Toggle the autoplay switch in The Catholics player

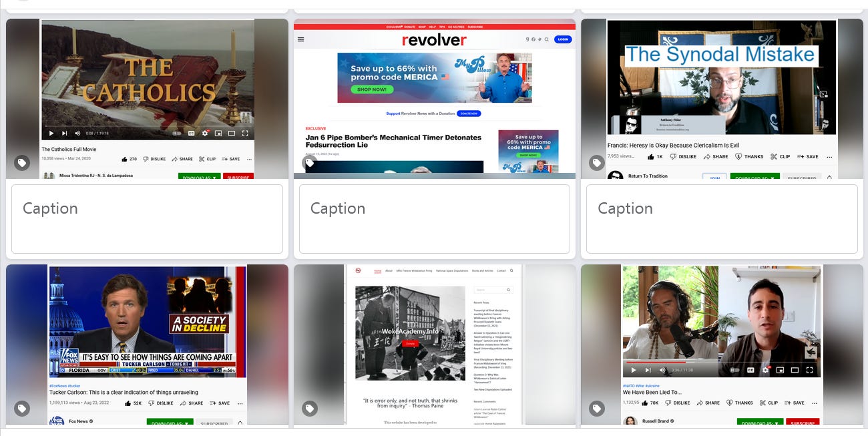[x=177, y=133]
